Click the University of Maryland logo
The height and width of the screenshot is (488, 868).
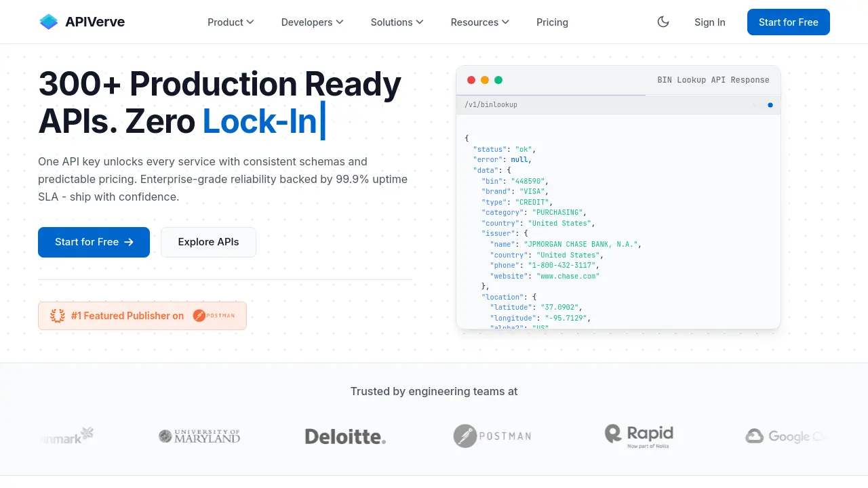[x=199, y=436]
